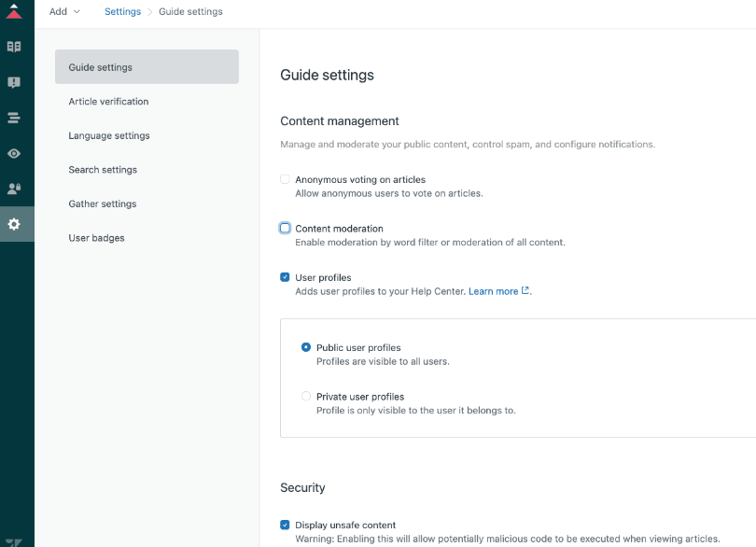The height and width of the screenshot is (547, 756).
Task: Click the Content management heading
Action: pyautogui.click(x=340, y=121)
